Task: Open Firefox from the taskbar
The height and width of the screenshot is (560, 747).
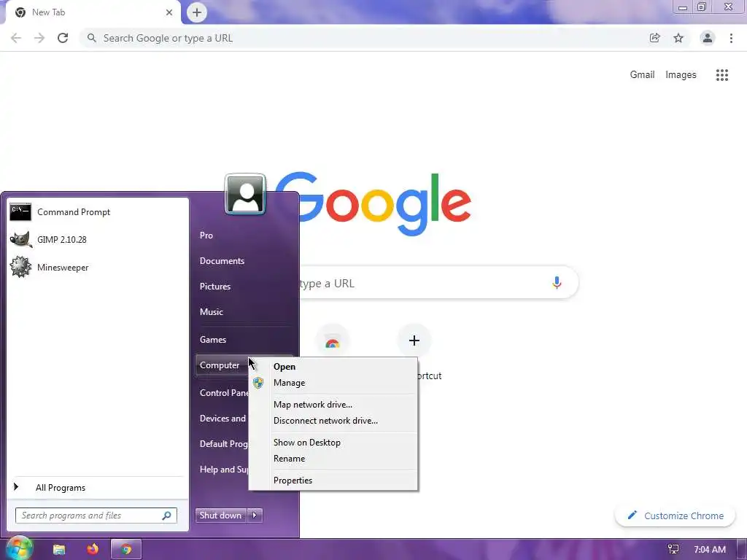Action: coord(93,549)
